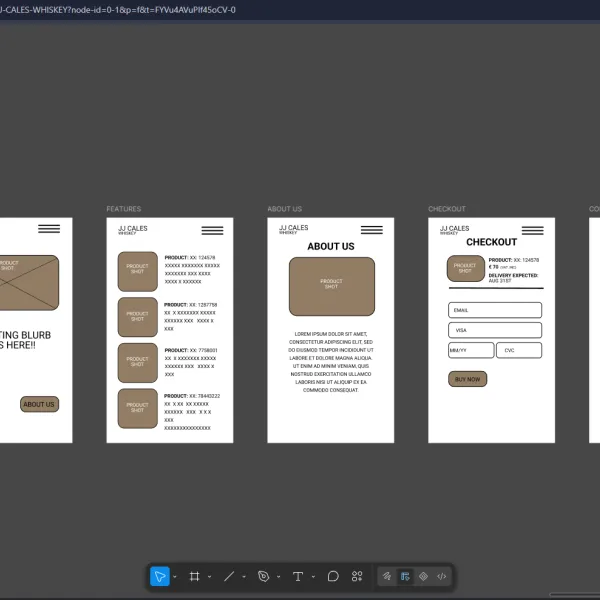Select the JJ CALES logo in CHECKOUT frame
The height and width of the screenshot is (600, 600).
pos(454,230)
